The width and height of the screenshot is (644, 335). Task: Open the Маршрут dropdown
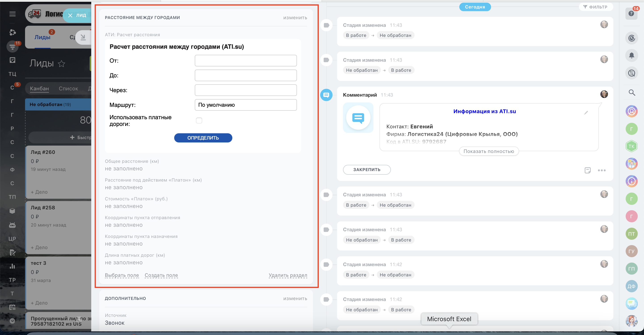pos(246,105)
